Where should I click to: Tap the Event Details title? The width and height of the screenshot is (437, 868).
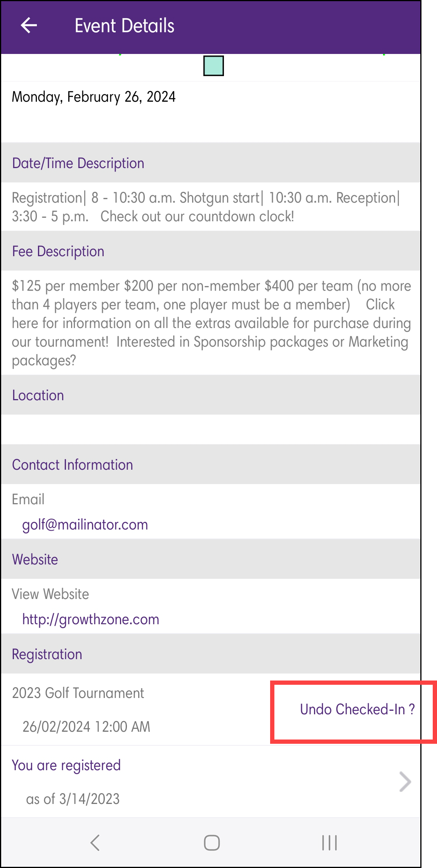pos(124,26)
